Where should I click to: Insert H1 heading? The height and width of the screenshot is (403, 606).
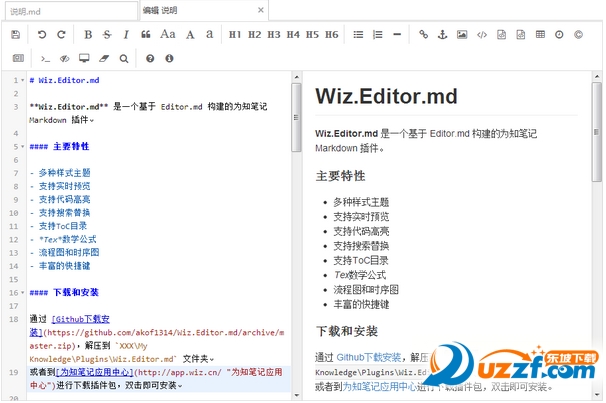(x=235, y=35)
